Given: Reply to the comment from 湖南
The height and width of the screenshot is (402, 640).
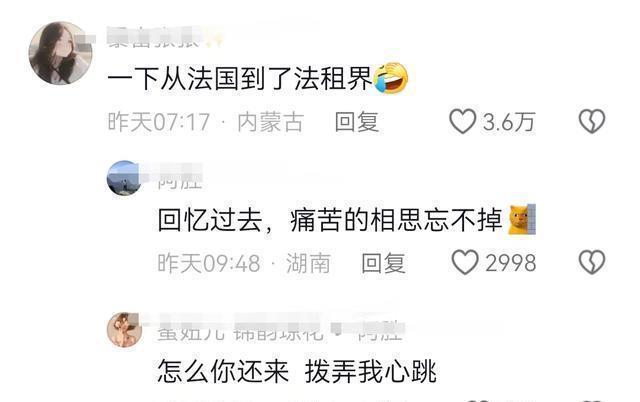Looking at the screenshot, I should click(x=383, y=263).
